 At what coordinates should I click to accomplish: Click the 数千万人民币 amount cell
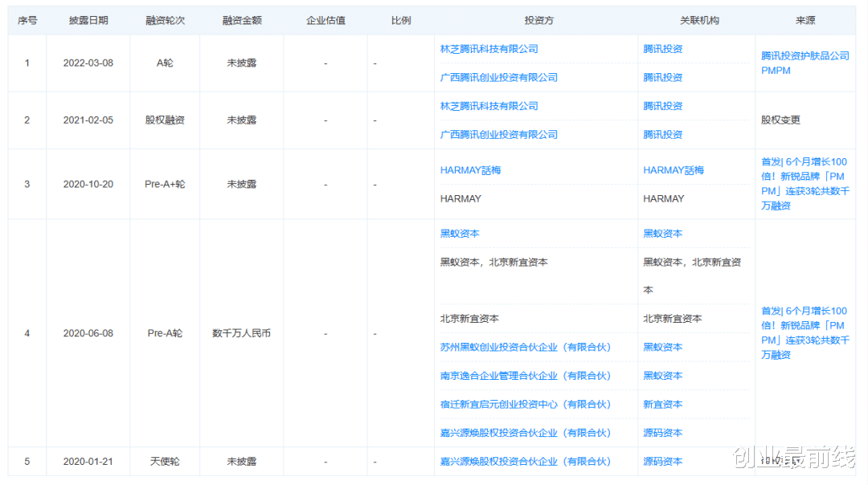click(x=242, y=333)
